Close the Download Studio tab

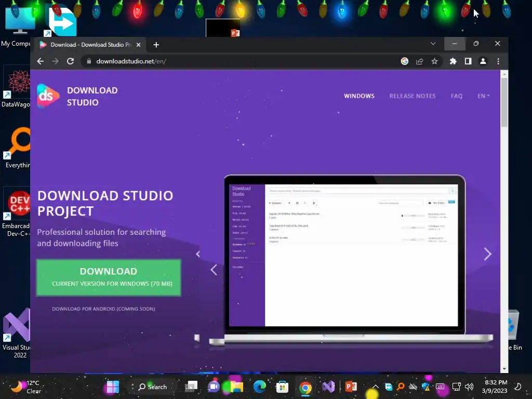click(138, 45)
